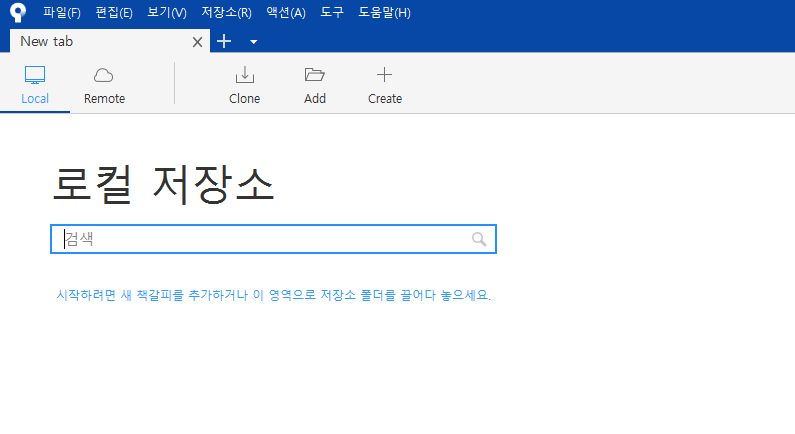Open the 파일(F) menu
Viewport: 795px width, 434px height.
tap(62, 13)
